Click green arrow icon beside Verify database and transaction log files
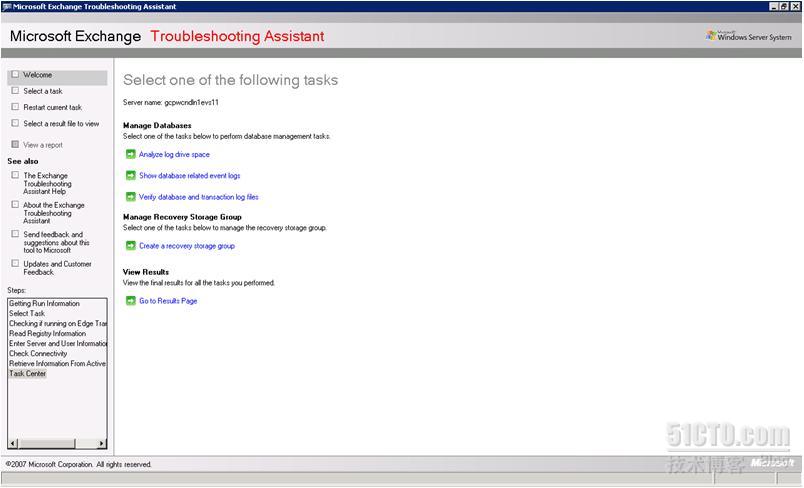The height and width of the screenshot is (488, 804). [131, 197]
